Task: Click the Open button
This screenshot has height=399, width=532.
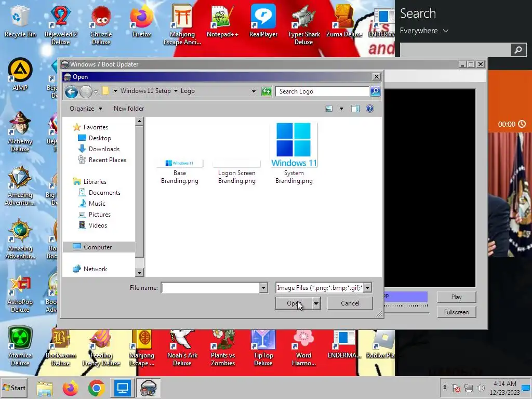Action: [x=294, y=303]
